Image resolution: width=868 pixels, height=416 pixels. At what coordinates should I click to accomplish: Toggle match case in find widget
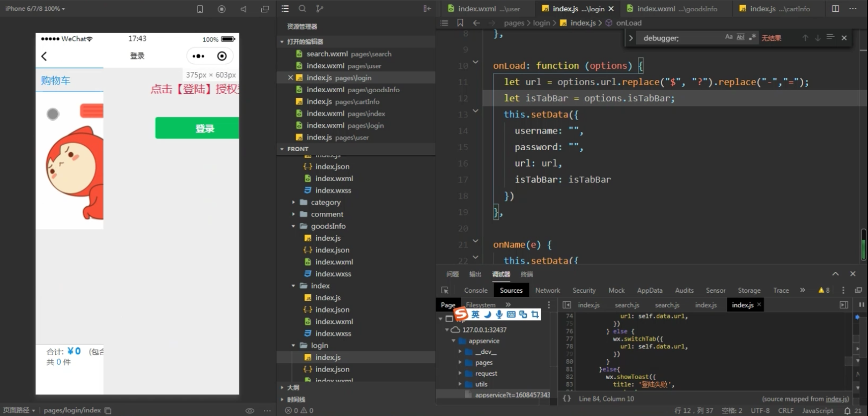coord(729,37)
